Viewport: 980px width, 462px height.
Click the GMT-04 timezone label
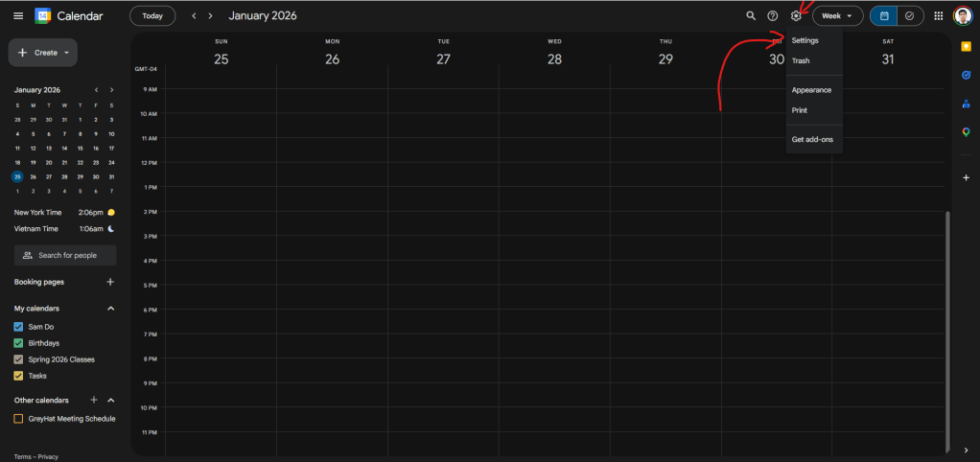[146, 69]
